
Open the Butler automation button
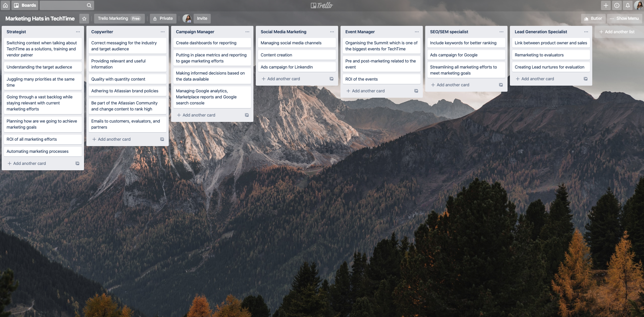pyautogui.click(x=593, y=19)
